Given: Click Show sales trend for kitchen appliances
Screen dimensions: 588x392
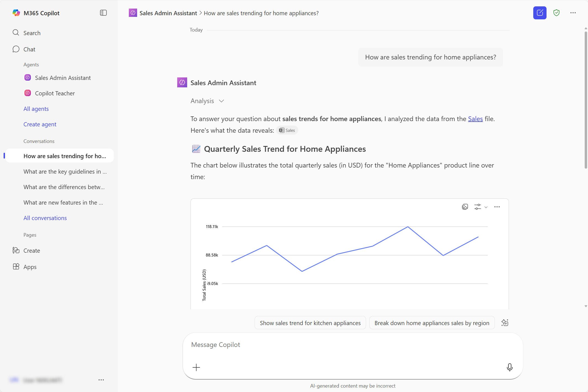Looking at the screenshot, I should 310,323.
